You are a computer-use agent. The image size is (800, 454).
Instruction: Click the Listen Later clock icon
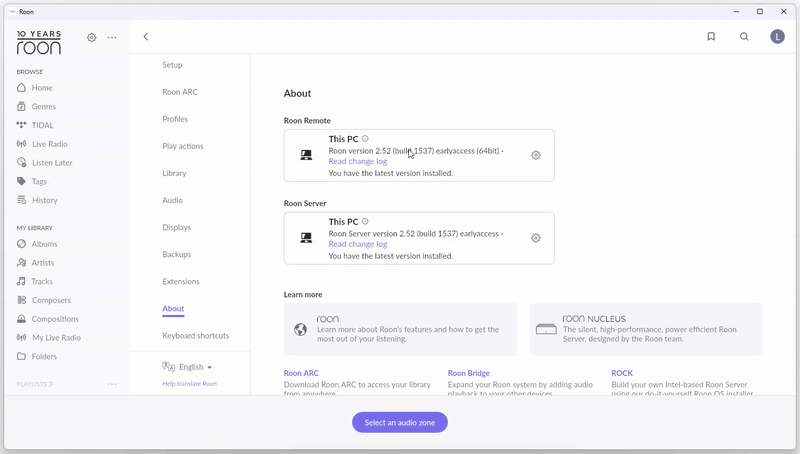21,163
